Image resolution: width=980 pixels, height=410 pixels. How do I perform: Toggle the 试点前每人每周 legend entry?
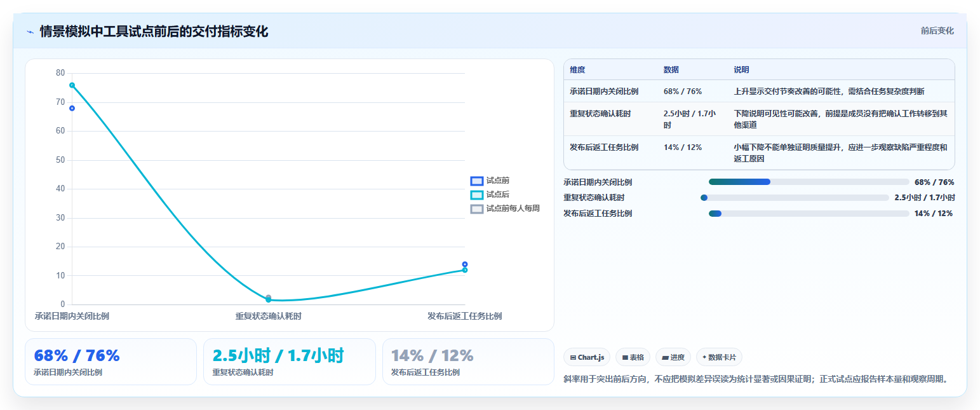pyautogui.click(x=505, y=208)
